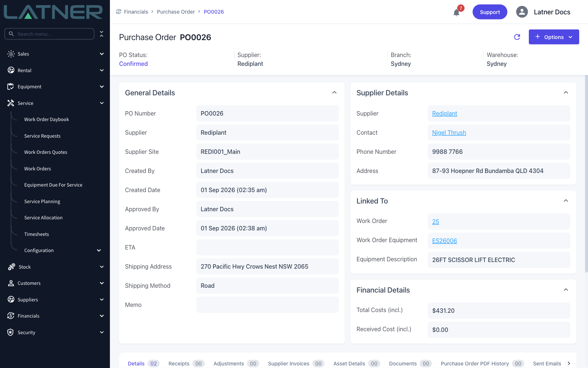
Task: Expand the Equipment menu chevron
Action: [102, 86]
